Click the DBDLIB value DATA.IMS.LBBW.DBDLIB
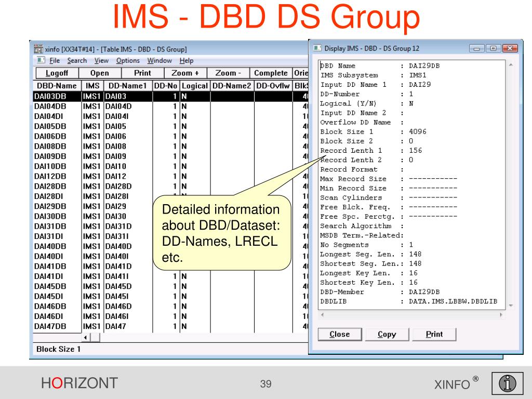The image size is (532, 399). click(453, 301)
